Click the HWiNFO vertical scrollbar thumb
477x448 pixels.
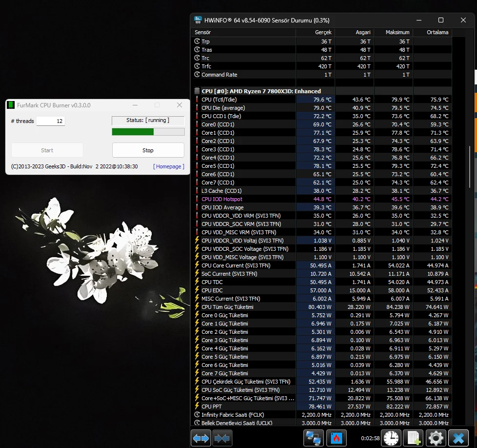(470, 167)
